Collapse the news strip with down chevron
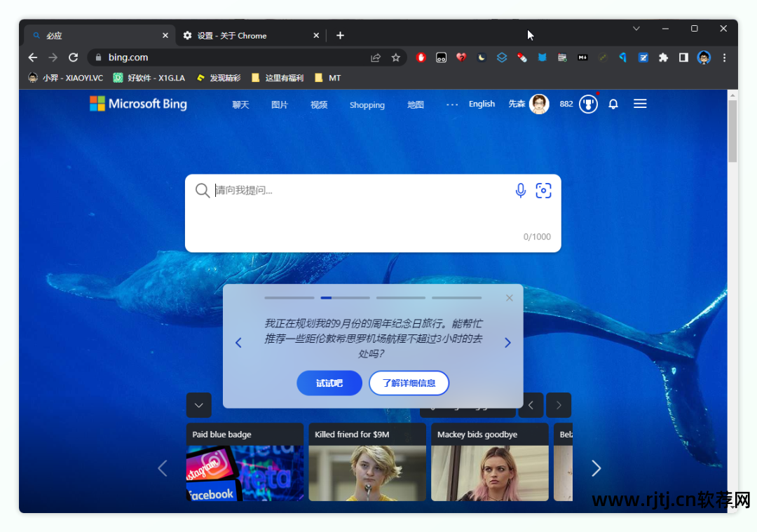The image size is (757, 532). [198, 405]
